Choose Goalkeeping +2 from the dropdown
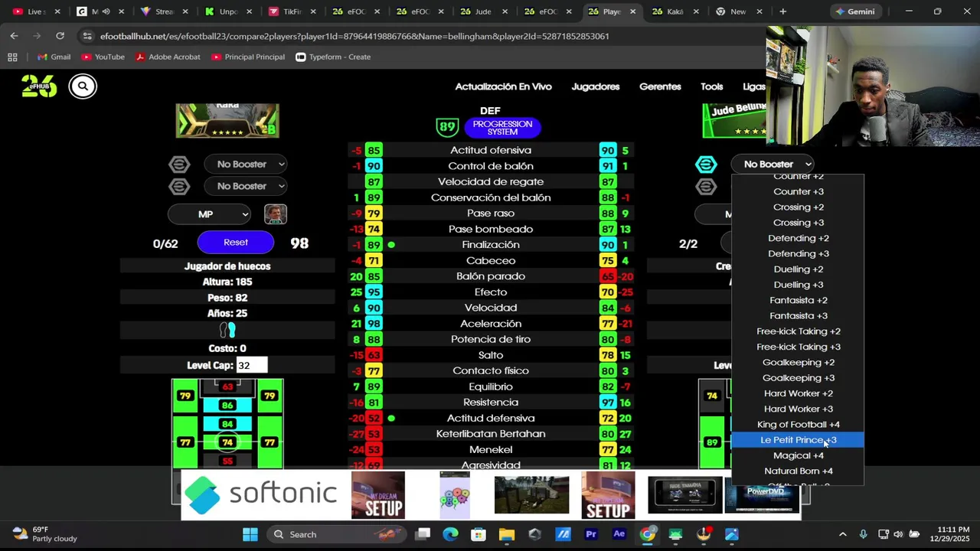 click(798, 363)
